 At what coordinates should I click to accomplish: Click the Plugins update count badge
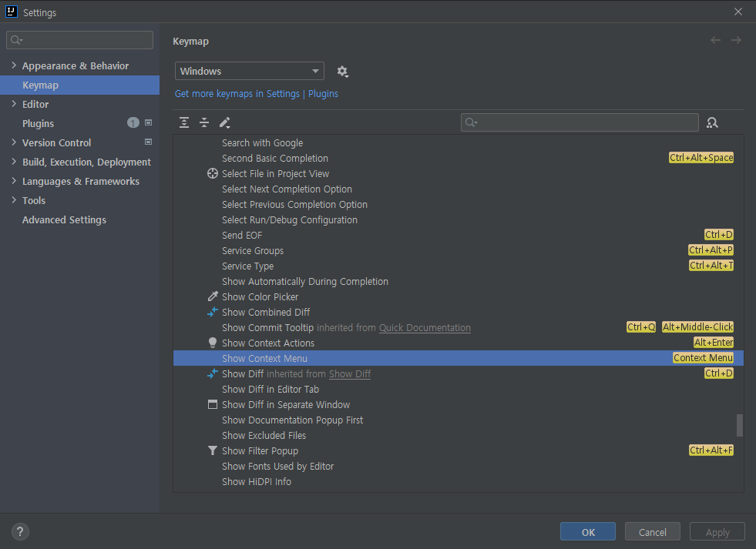point(133,122)
